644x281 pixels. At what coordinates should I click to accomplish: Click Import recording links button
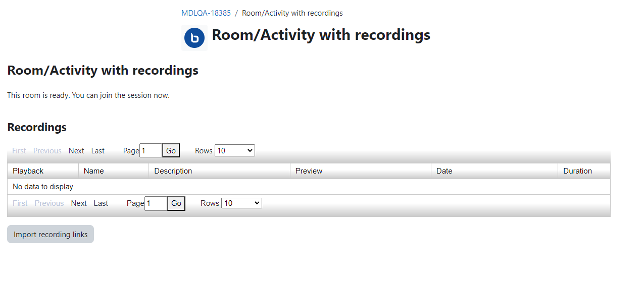pyautogui.click(x=51, y=234)
